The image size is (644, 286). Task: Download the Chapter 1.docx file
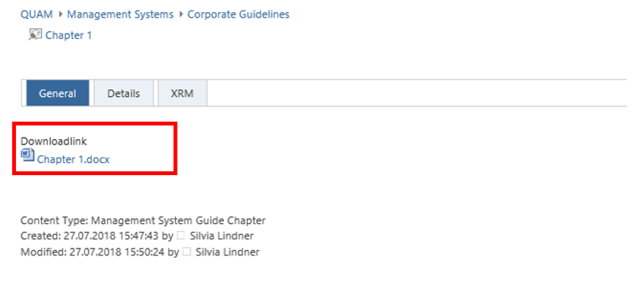(73, 159)
